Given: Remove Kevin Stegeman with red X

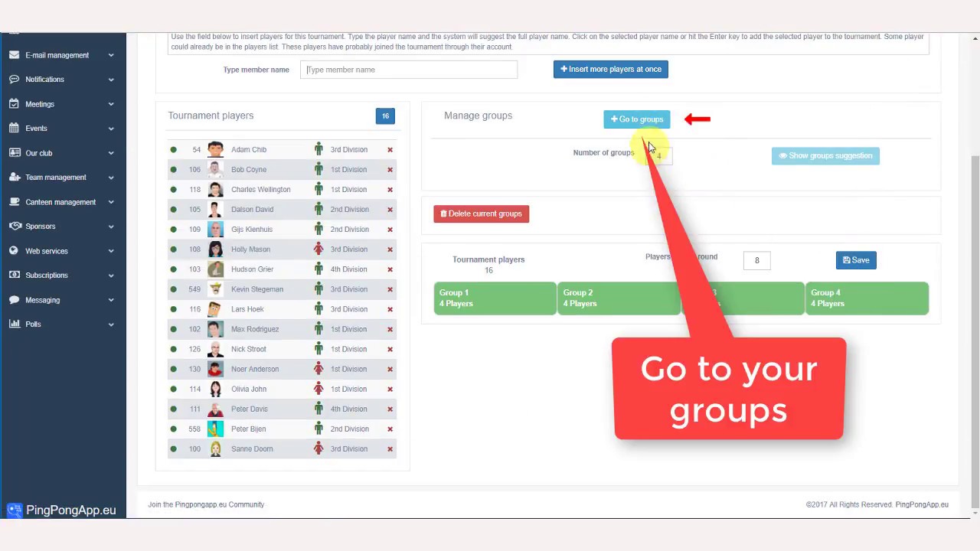Looking at the screenshot, I should point(390,289).
